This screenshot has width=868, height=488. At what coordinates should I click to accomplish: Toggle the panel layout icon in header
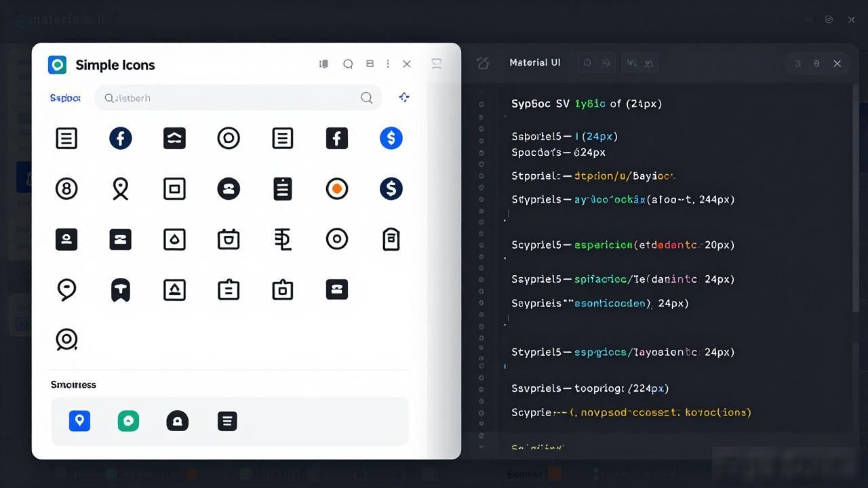[x=370, y=64]
